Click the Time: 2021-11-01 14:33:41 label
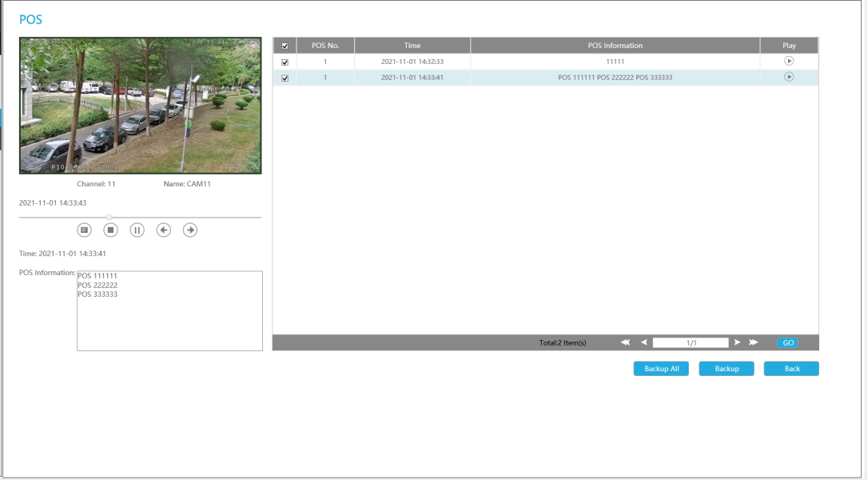 tap(62, 254)
